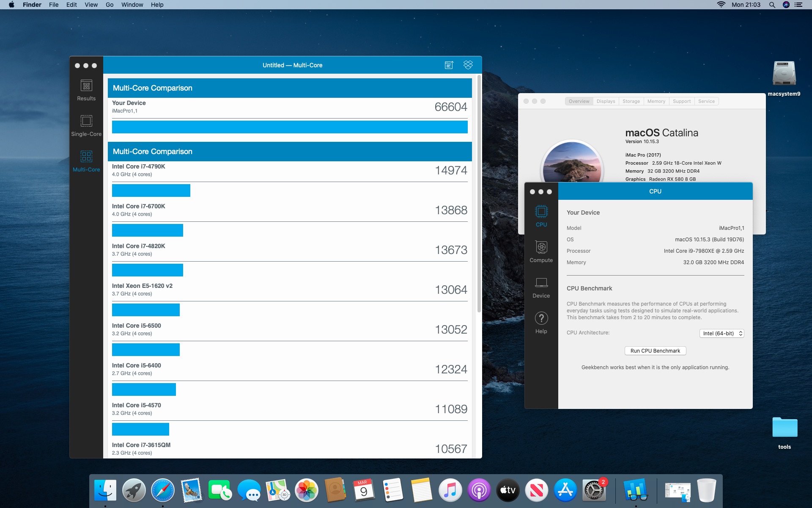
Task: Switch to the Storage tab
Action: click(631, 101)
